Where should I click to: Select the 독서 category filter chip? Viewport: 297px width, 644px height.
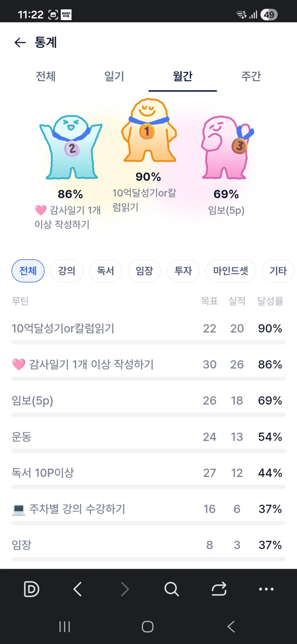pyautogui.click(x=106, y=271)
